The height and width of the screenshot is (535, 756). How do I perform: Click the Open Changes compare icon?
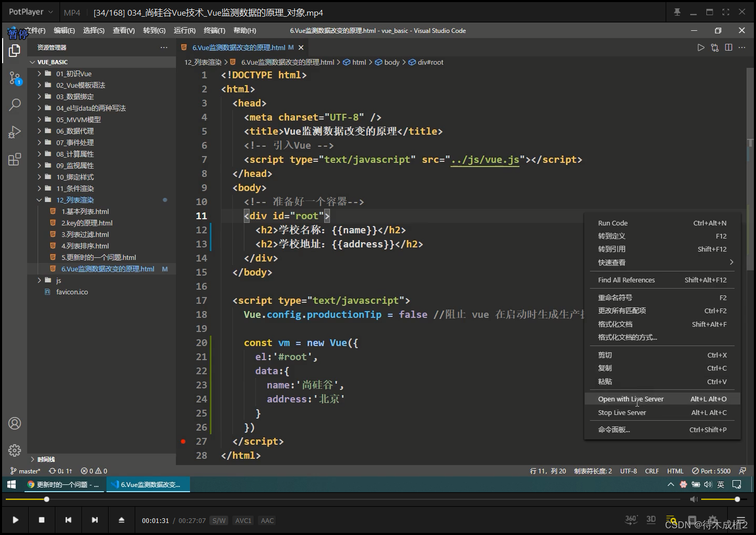[x=715, y=47]
